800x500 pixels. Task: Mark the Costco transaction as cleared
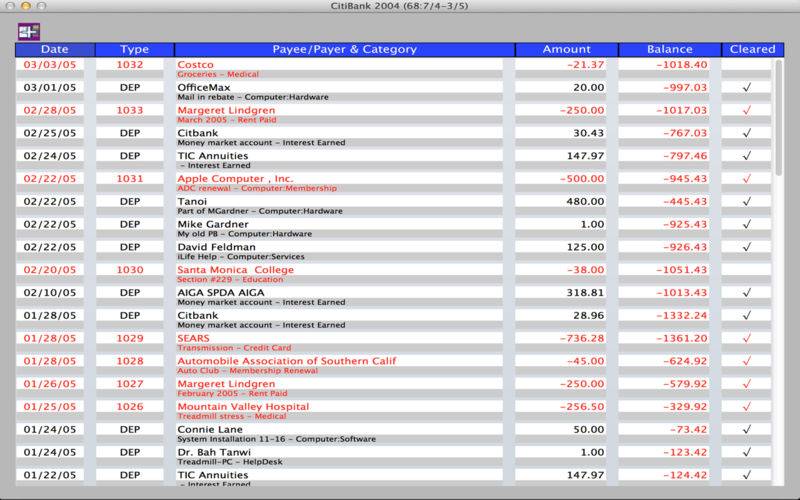click(746, 65)
